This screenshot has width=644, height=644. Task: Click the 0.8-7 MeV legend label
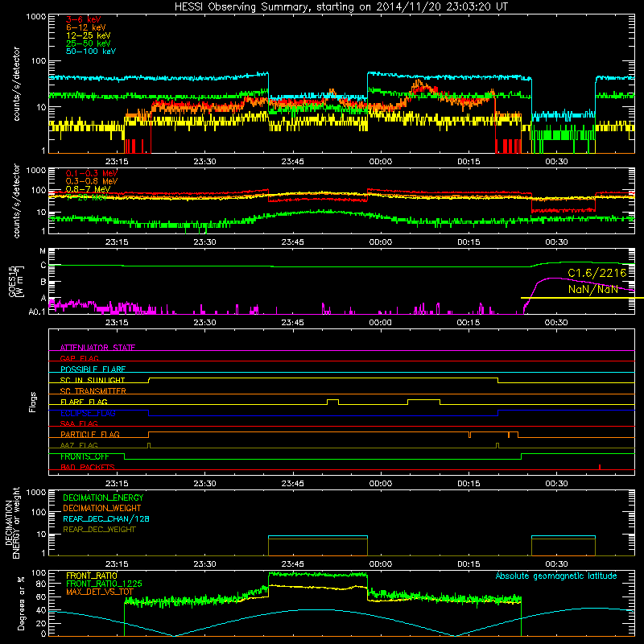89,189
